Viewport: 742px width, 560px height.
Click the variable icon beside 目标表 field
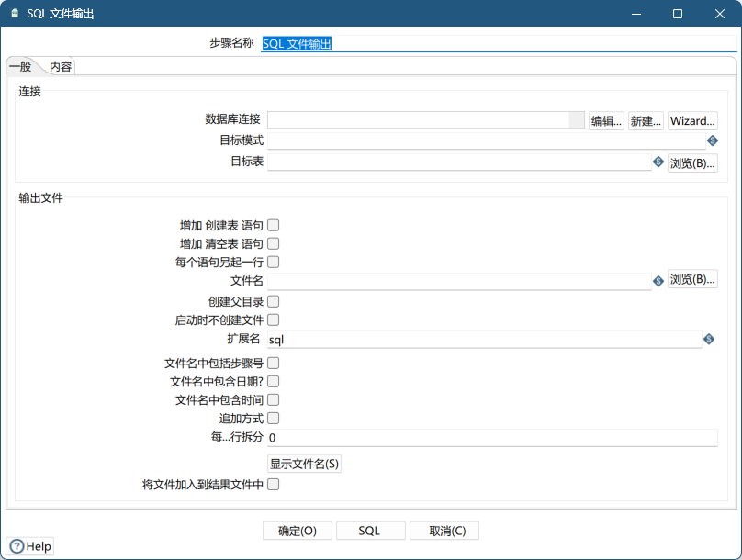pyautogui.click(x=658, y=162)
